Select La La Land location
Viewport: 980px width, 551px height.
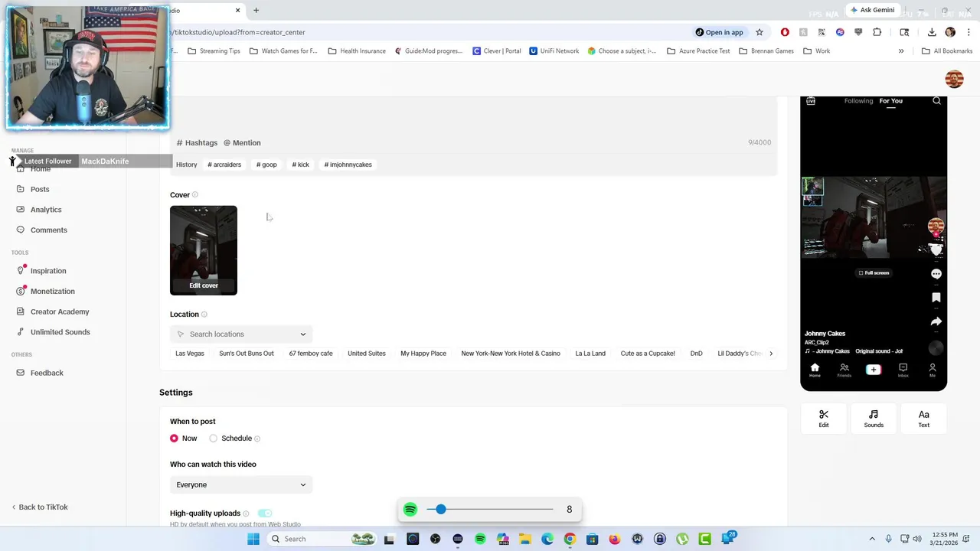(x=590, y=354)
